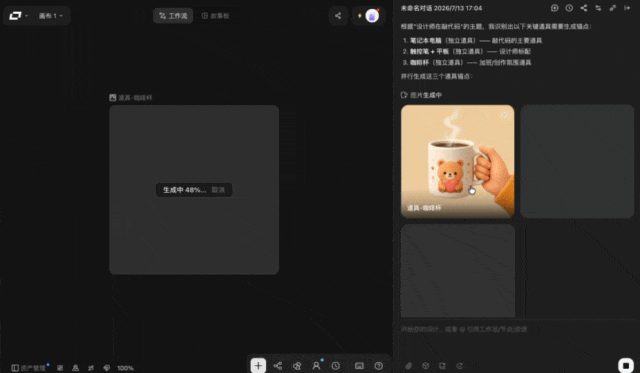
Task: Click the lightning credits icon beside avatar
Action: tap(360, 16)
